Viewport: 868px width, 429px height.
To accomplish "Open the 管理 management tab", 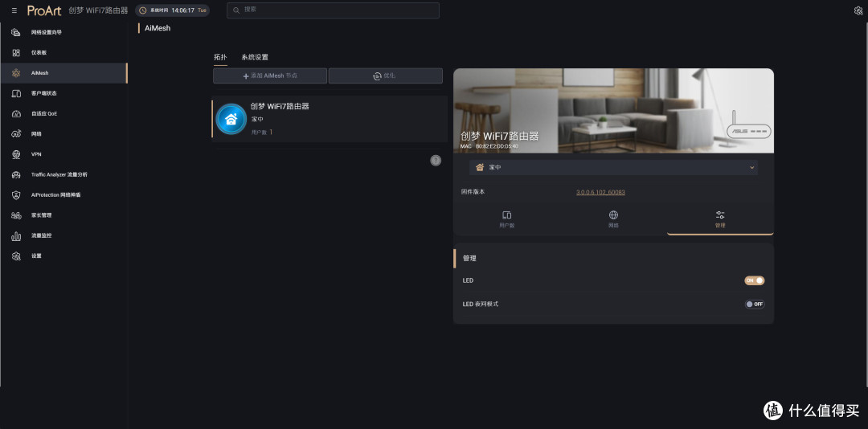I will 719,219.
